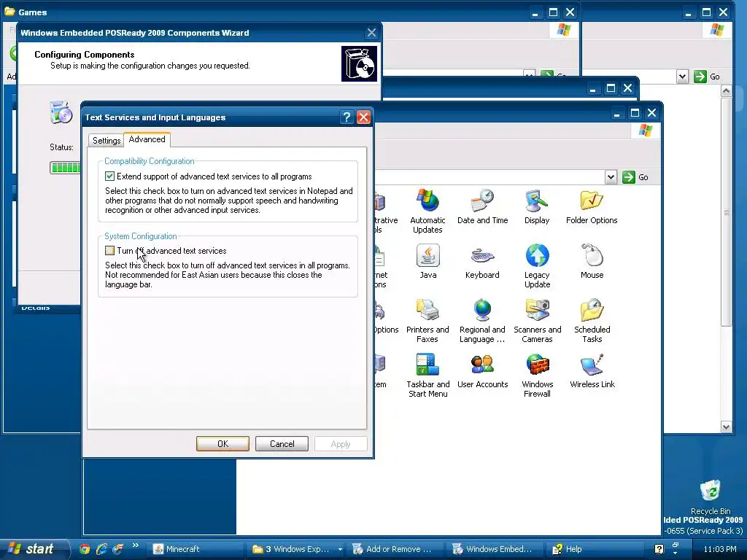The image size is (747, 560).
Task: Switch to Windows Embedded wizard taskbar button
Action: point(495,549)
